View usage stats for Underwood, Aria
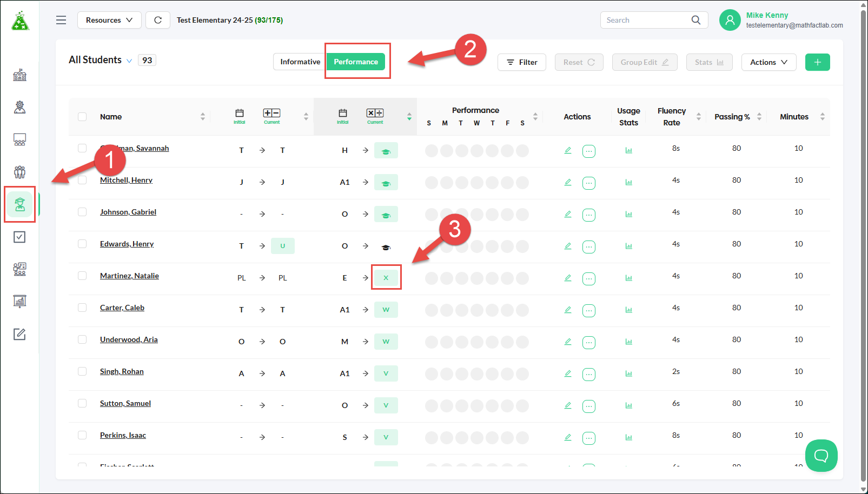 (629, 342)
